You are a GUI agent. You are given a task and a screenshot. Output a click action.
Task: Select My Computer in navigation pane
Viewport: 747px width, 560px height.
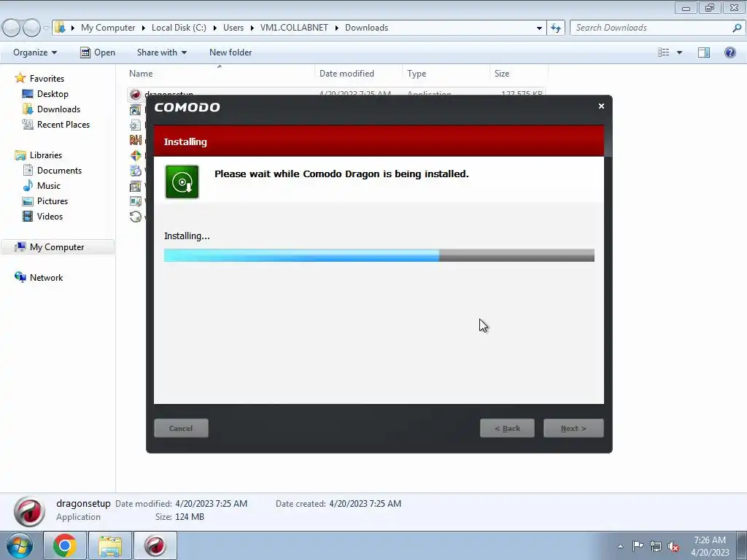coord(57,247)
